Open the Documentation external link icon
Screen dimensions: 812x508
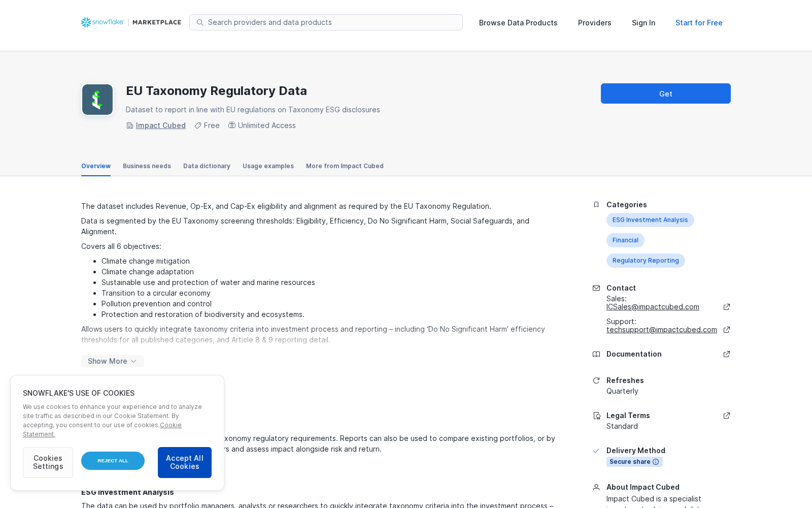pos(727,354)
